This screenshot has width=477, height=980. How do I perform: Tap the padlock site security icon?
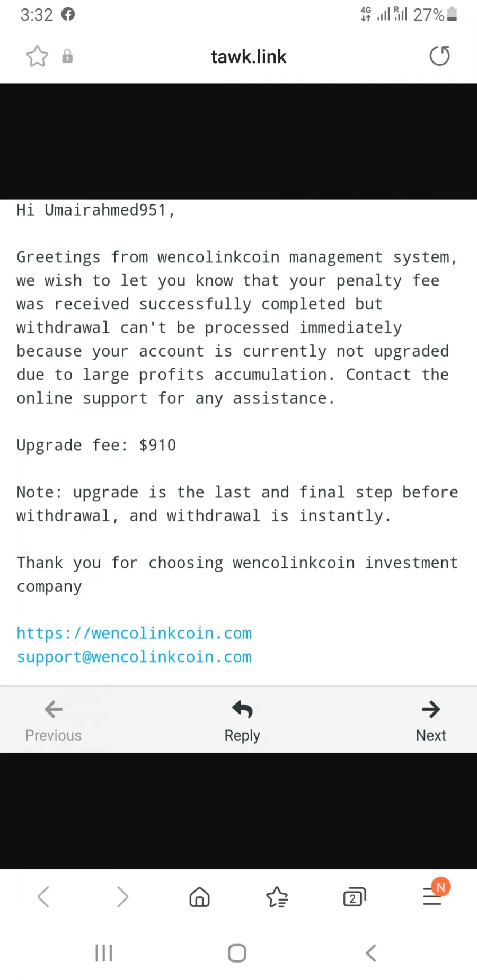click(67, 56)
